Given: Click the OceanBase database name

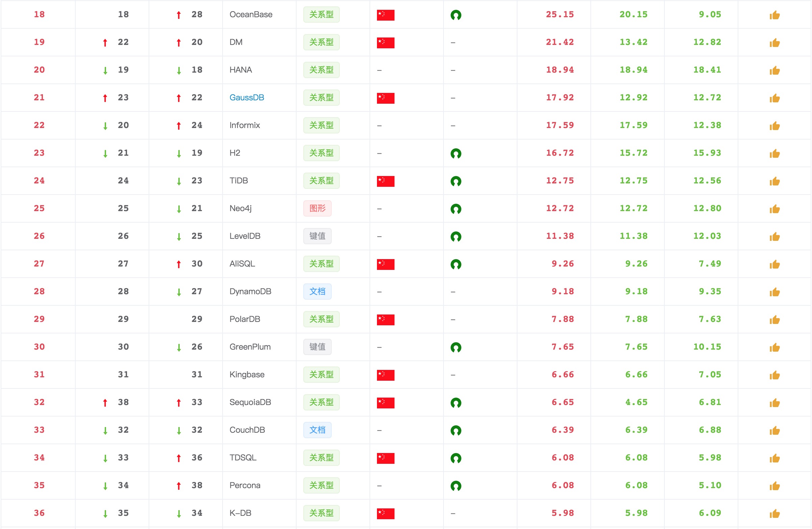Looking at the screenshot, I should (251, 15).
